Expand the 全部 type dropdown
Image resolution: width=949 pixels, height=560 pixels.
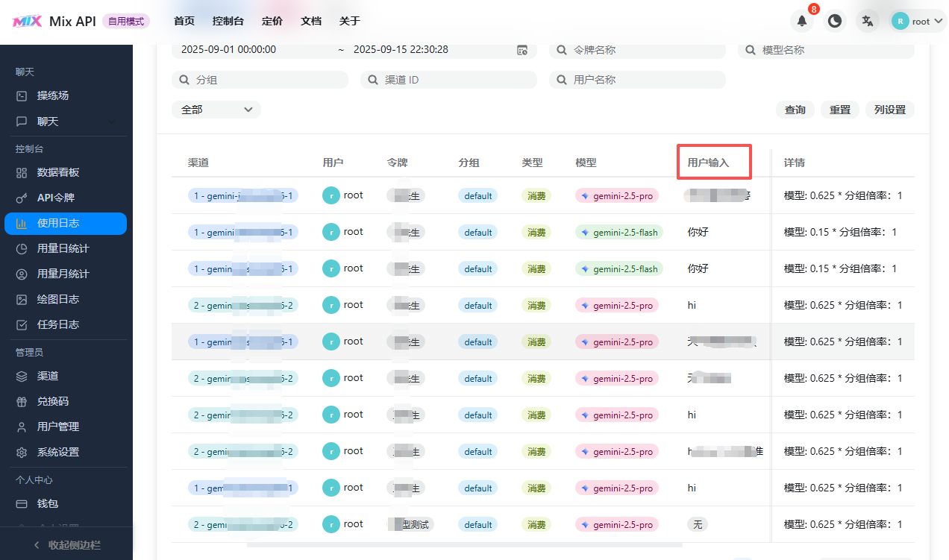[x=216, y=110]
